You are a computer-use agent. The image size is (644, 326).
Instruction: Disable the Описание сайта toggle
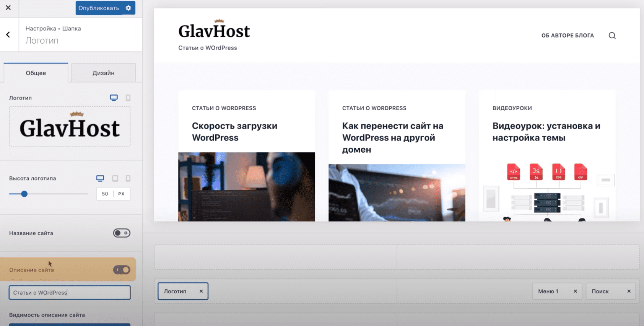(122, 270)
